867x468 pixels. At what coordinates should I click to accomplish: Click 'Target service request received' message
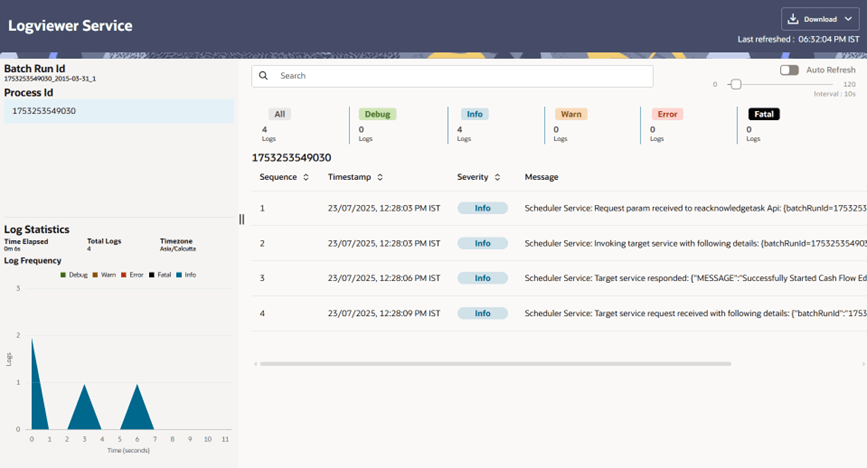[x=696, y=313]
